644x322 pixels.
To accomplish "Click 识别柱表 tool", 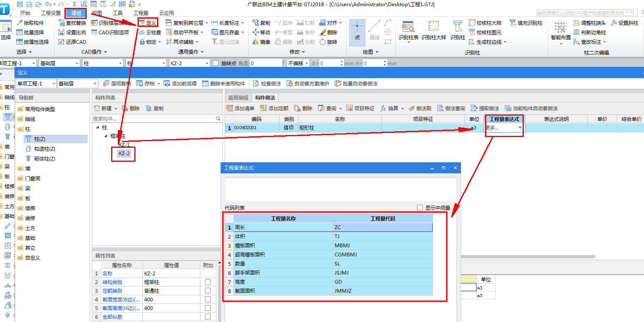I will click(409, 31).
